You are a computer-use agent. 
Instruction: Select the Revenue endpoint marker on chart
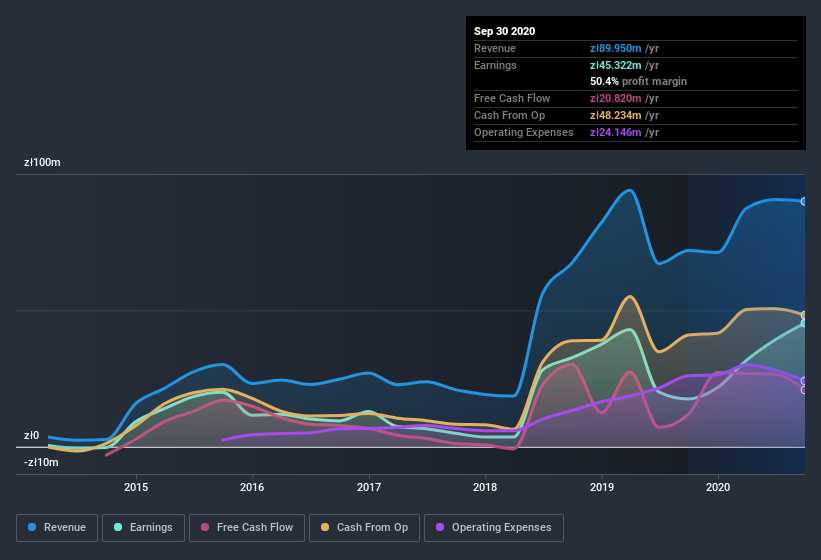click(804, 201)
